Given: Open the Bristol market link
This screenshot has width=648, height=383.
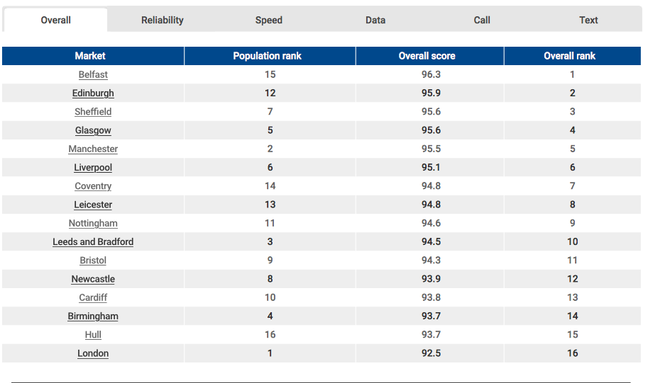Looking at the screenshot, I should click(93, 260).
